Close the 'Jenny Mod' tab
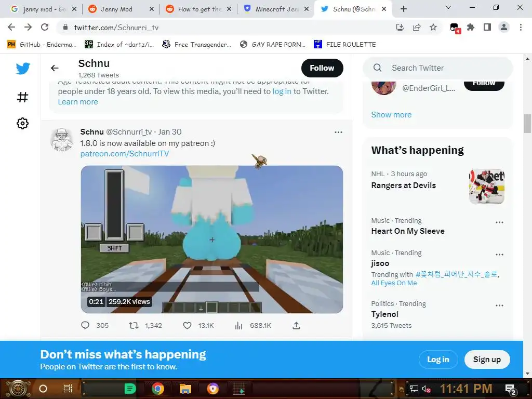Image resolution: width=532 pixels, height=399 pixels. (152, 9)
